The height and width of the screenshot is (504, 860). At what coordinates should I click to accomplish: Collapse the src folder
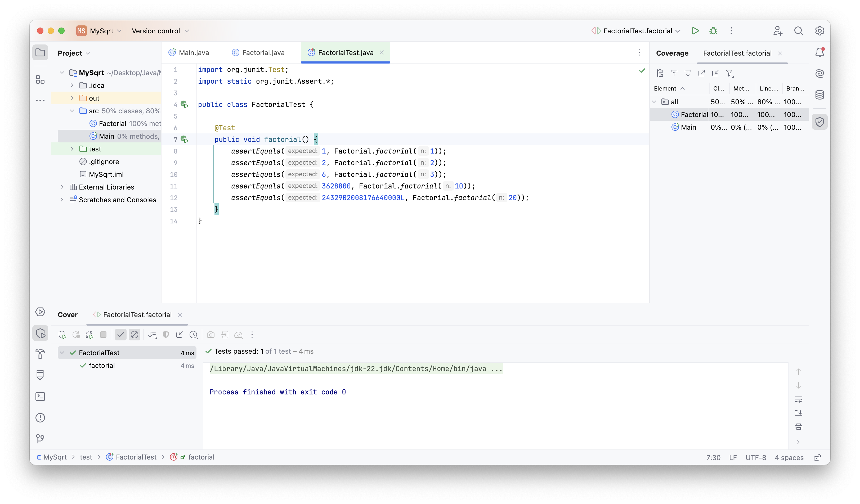72,111
